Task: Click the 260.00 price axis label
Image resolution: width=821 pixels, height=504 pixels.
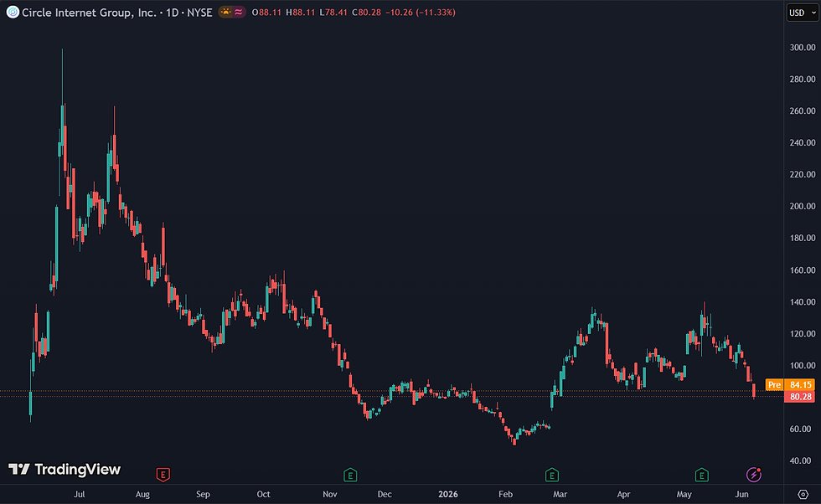Action: coord(803,111)
